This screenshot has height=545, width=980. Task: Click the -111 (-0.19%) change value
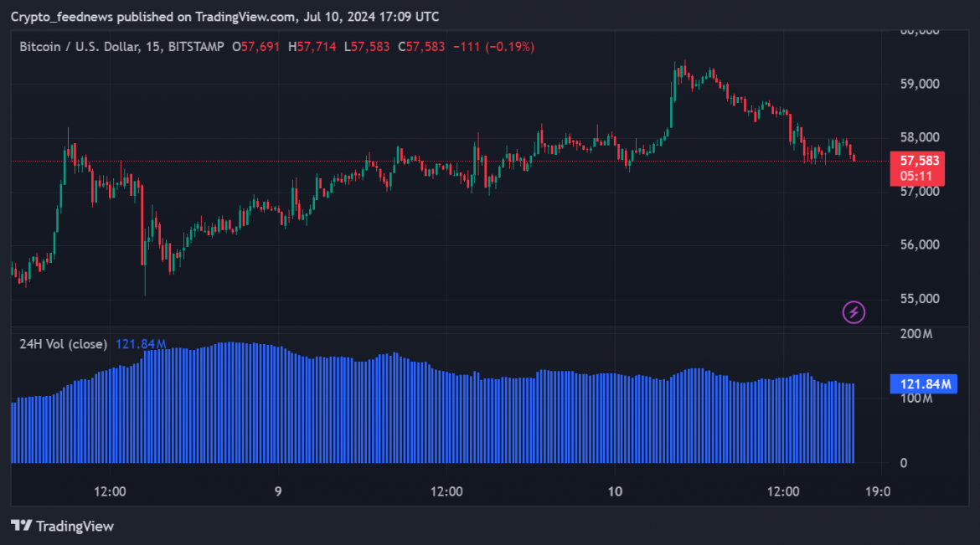pos(494,47)
